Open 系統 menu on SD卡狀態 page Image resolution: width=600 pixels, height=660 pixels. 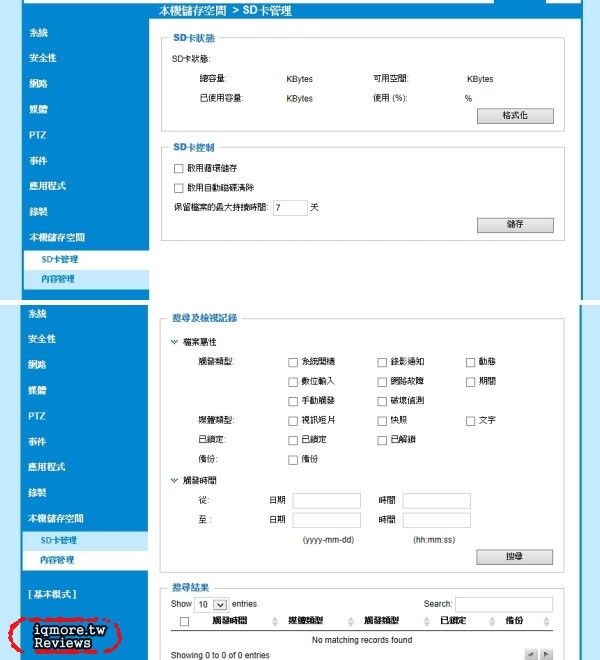[x=38, y=33]
